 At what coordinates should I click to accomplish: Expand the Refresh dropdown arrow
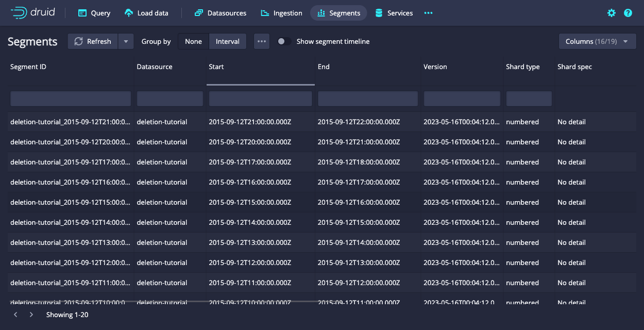[x=126, y=41]
